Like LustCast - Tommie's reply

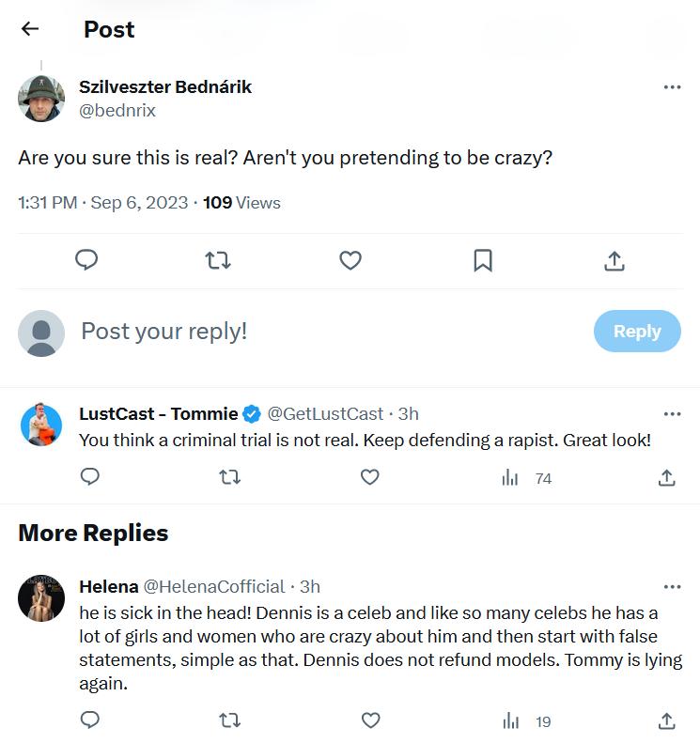click(x=370, y=478)
